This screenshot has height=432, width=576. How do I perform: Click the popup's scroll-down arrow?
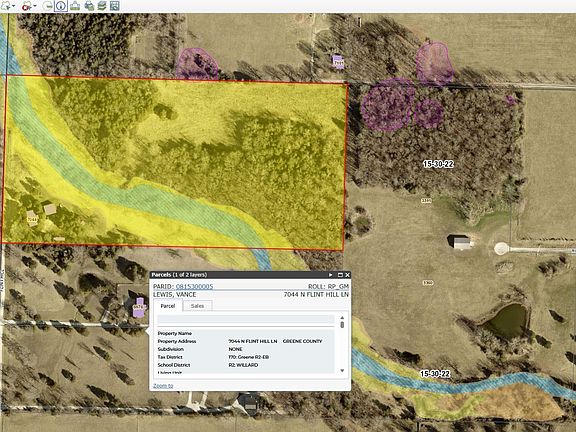point(342,370)
